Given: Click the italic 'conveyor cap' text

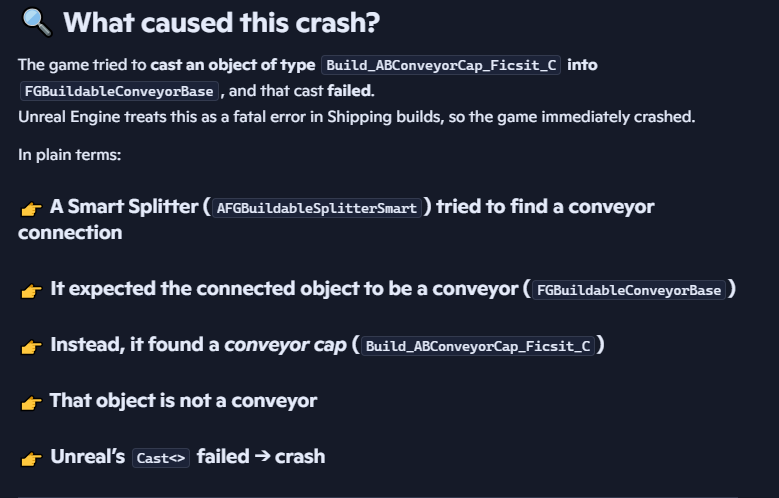Looking at the screenshot, I should click(x=284, y=346).
